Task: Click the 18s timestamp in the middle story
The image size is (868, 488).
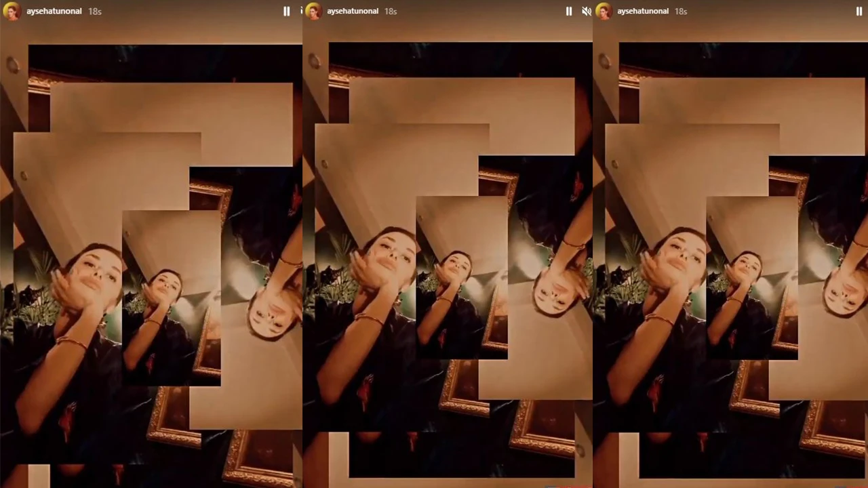Action: pyautogui.click(x=391, y=12)
